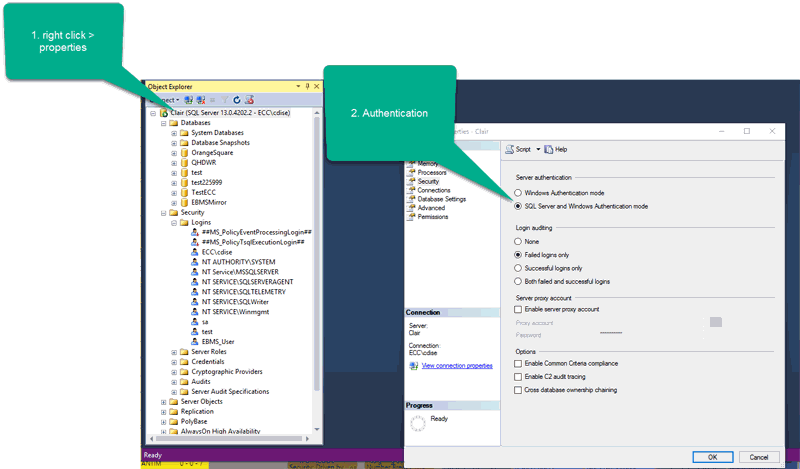Select the Clair server node icon

(163, 113)
